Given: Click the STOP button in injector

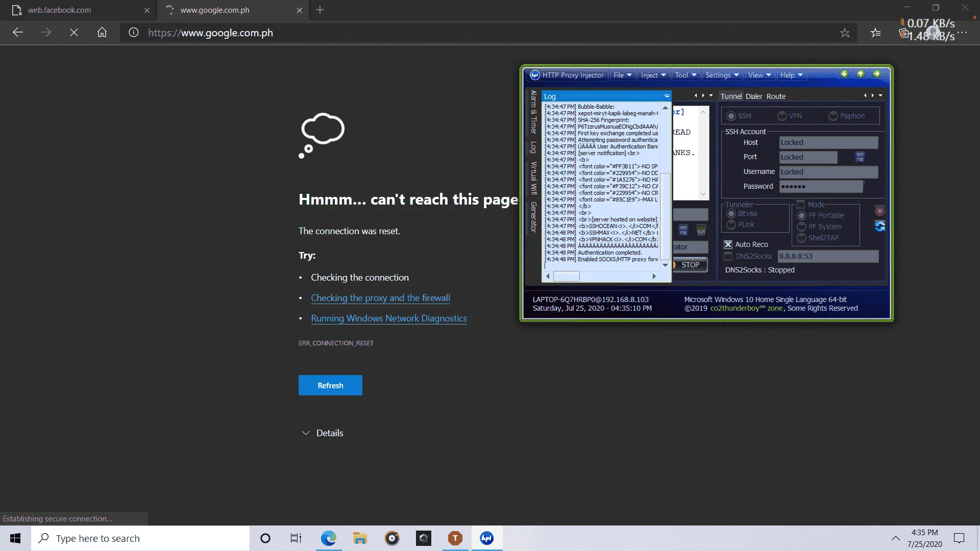Looking at the screenshot, I should click(x=690, y=265).
